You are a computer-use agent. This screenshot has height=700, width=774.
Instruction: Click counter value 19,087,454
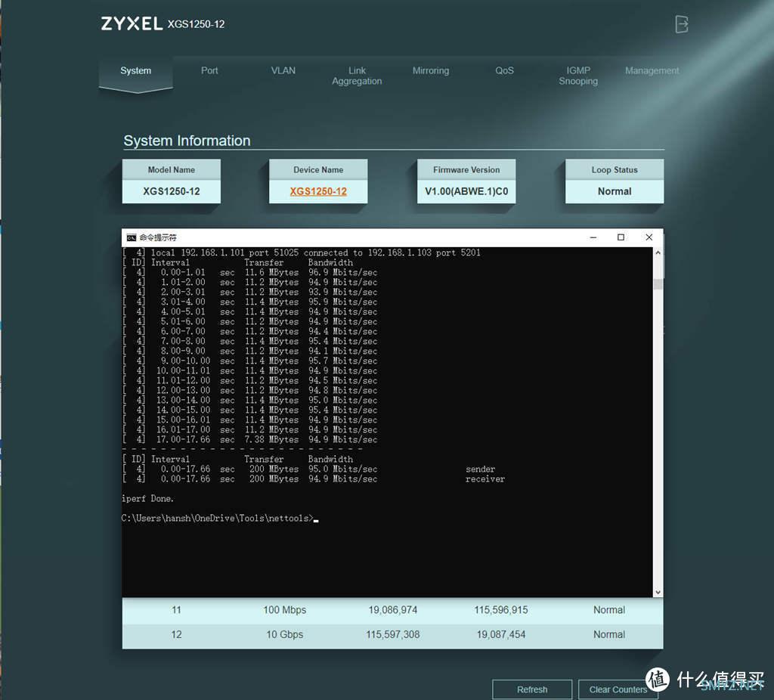point(501,635)
